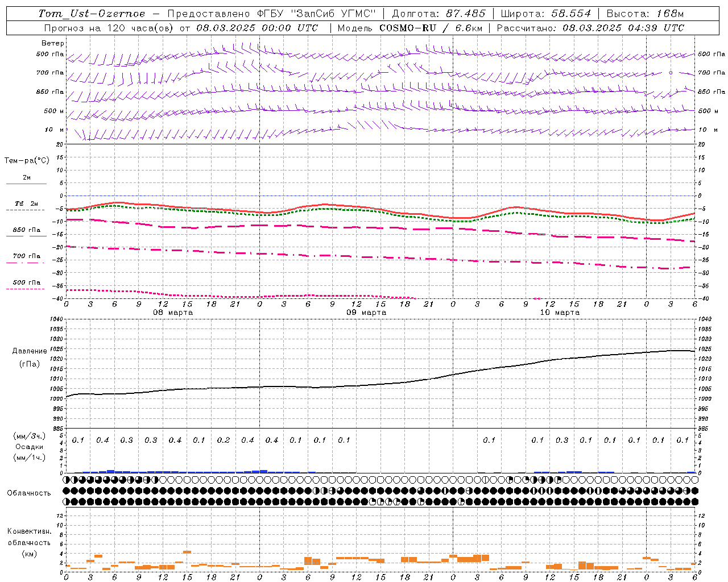The height and width of the screenshot is (582, 728).
Task: Click the latitude value Широта: 58.554
Action: pos(546,14)
